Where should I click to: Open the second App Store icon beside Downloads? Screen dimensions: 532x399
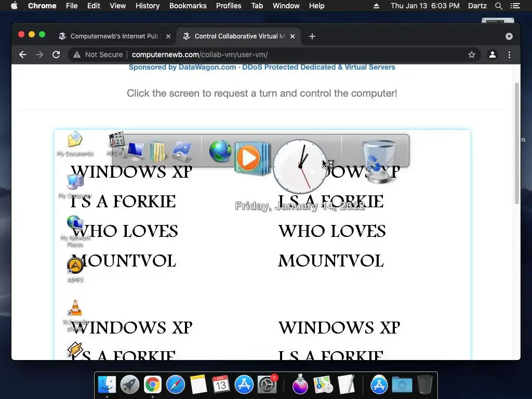point(379,385)
